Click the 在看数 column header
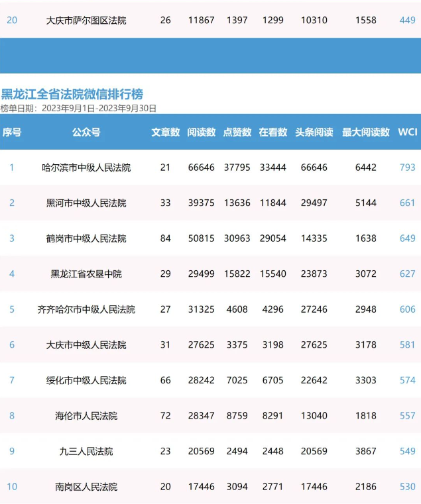 point(272,132)
